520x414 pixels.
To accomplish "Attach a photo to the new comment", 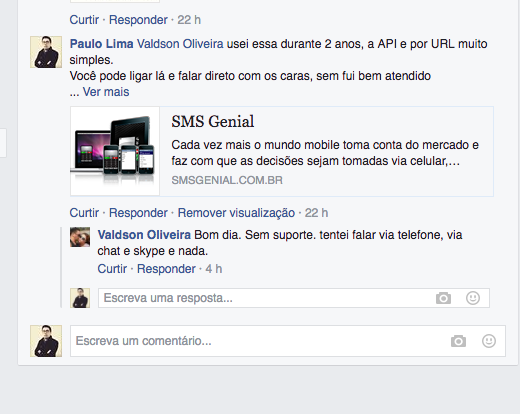I will click(x=458, y=341).
